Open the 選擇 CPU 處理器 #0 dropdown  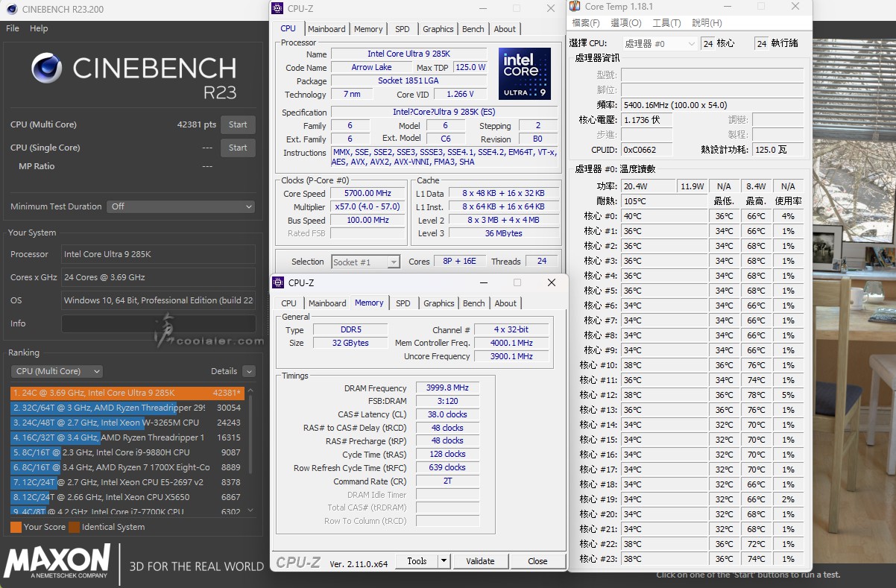660,44
